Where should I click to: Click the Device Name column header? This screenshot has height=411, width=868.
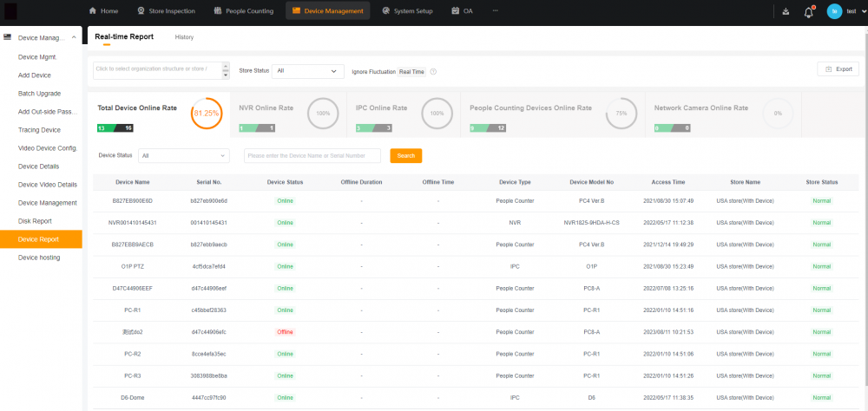tap(132, 182)
